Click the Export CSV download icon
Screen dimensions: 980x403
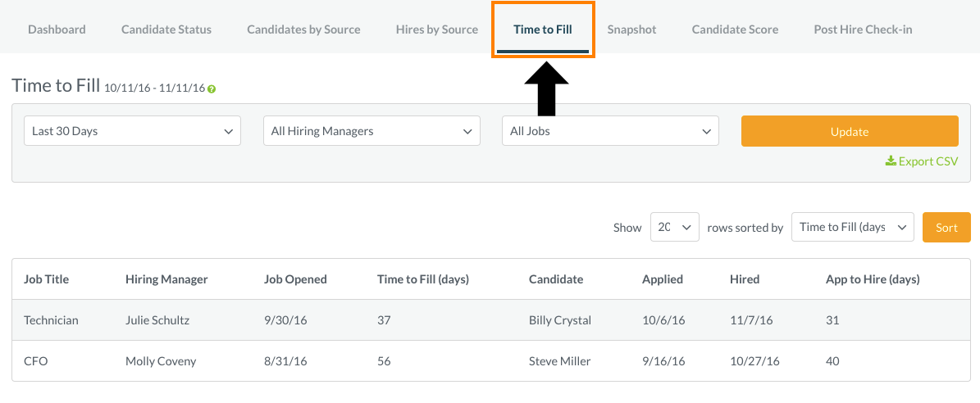(891, 161)
